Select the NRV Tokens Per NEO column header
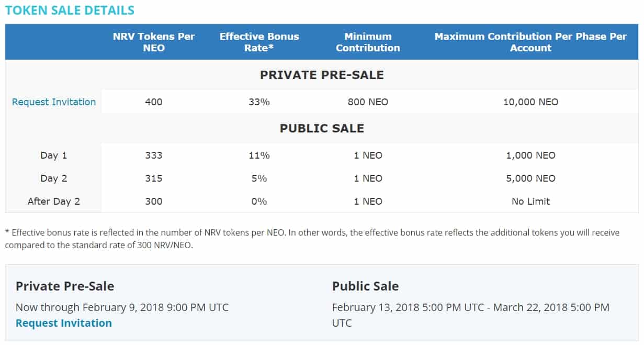Screen dimensions: 644x345 (x=154, y=42)
